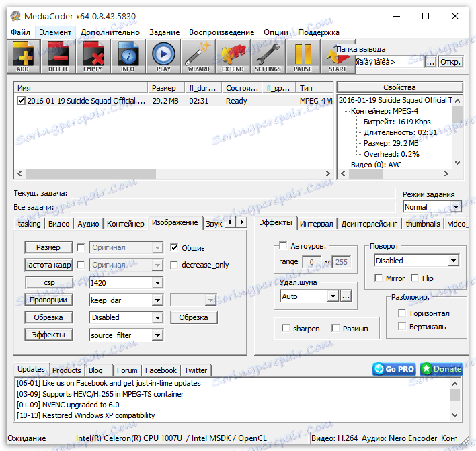Image resolution: width=476 pixels, height=451 pixels.
Task: Switch to the Интервал tab
Action: coord(316,224)
